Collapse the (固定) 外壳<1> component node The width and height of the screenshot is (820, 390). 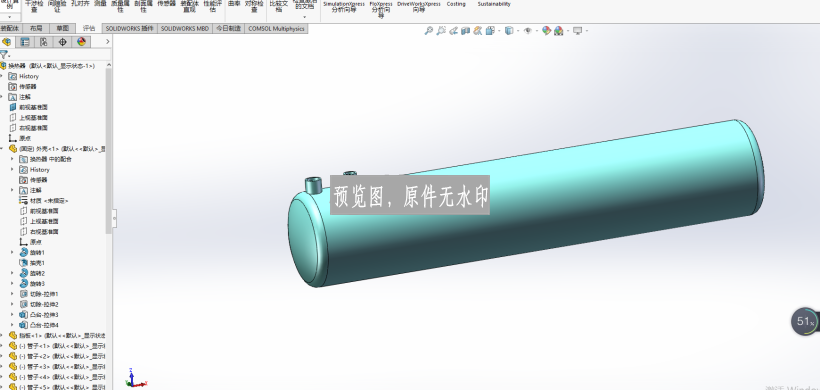2,148
